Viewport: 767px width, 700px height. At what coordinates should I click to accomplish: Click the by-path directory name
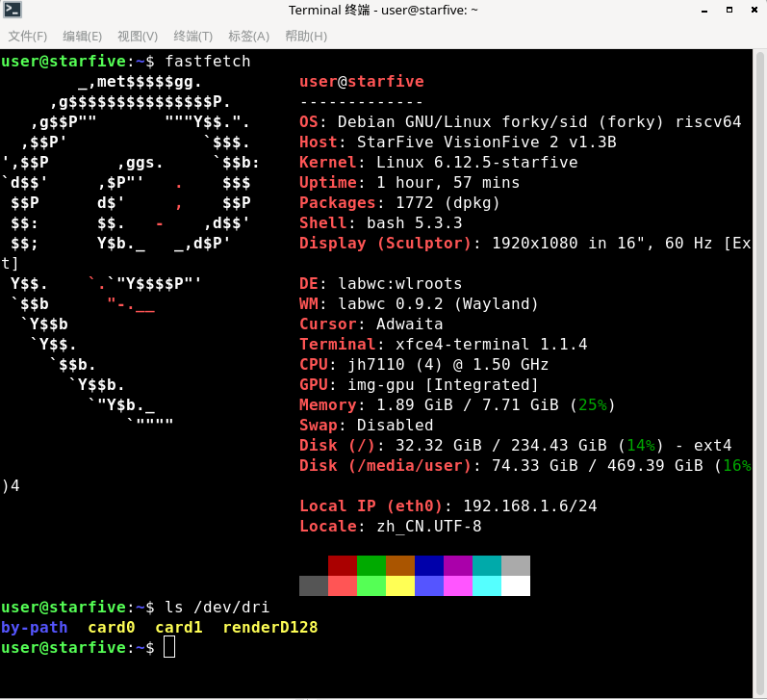tap(35, 628)
